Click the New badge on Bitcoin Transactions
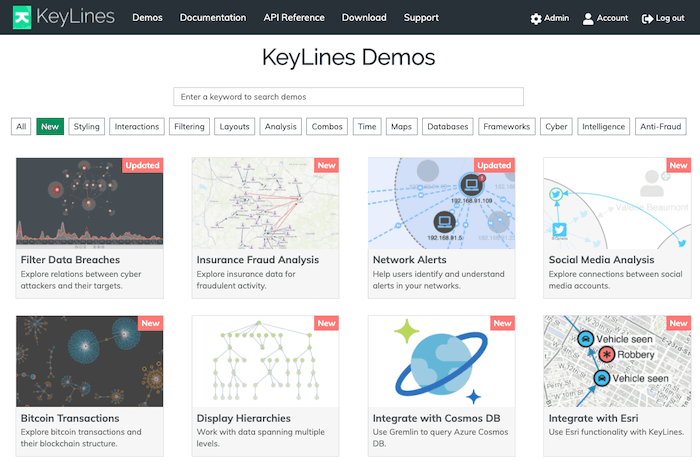The width and height of the screenshot is (700, 460). (x=150, y=323)
